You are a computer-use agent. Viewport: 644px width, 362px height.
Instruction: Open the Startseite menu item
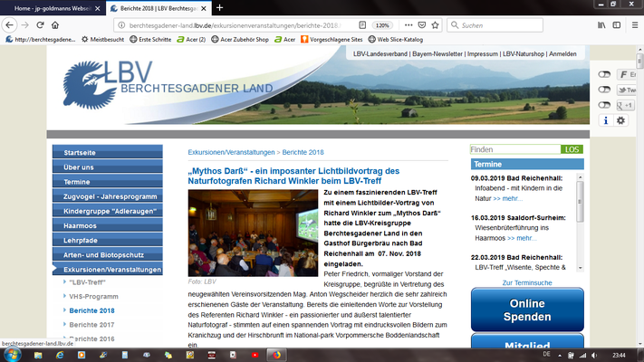pyautogui.click(x=108, y=152)
